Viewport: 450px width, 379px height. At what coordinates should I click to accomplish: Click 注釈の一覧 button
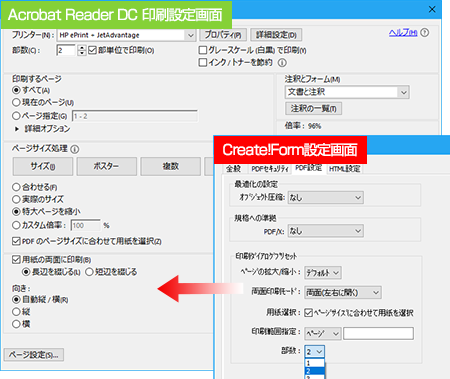point(313,109)
